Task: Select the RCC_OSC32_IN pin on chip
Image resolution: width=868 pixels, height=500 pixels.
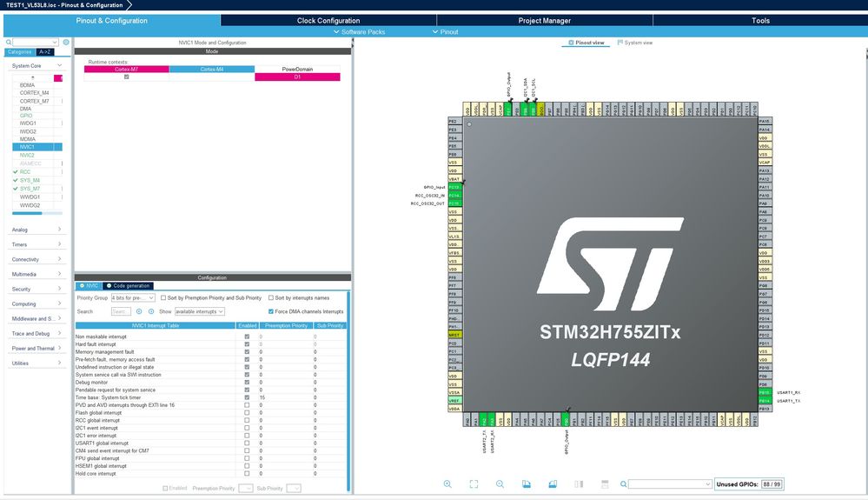Action: pos(454,196)
